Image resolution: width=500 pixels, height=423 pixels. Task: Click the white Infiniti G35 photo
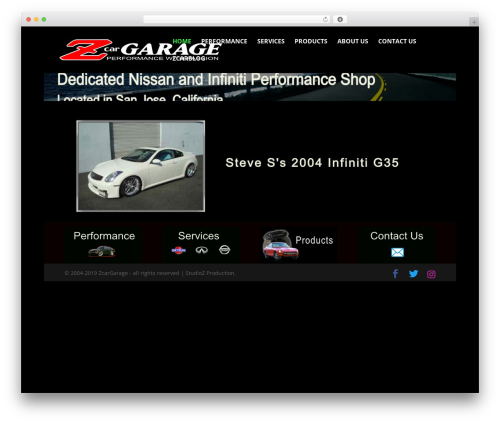click(141, 166)
